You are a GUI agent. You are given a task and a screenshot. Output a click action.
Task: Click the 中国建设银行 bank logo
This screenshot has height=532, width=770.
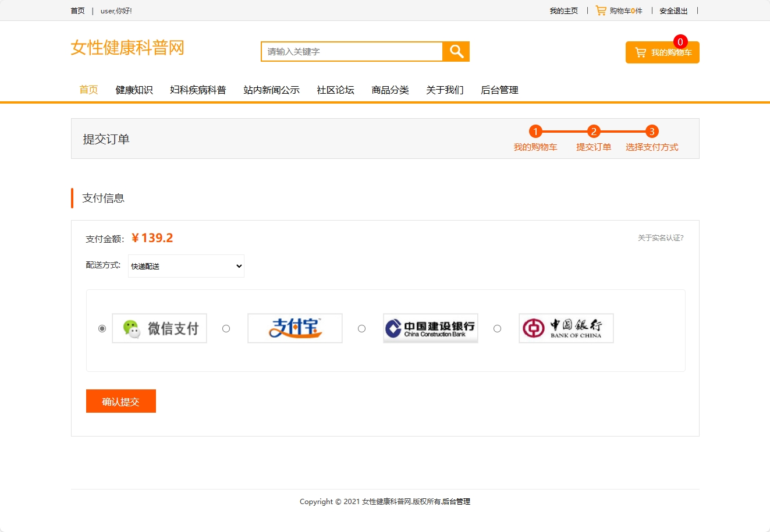(x=430, y=328)
